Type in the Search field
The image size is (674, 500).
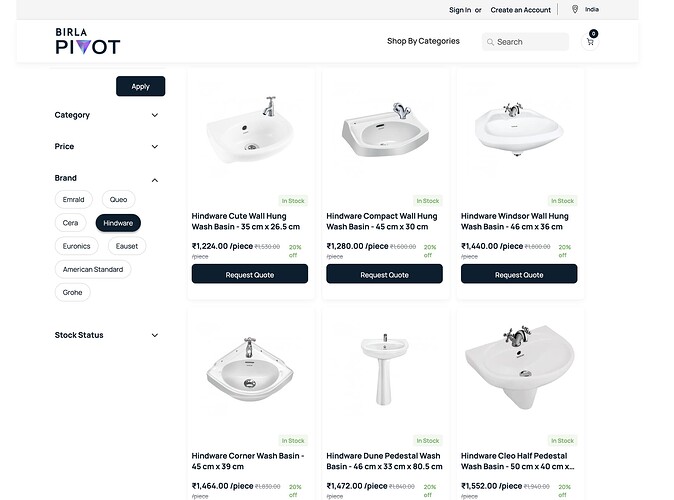coord(530,42)
